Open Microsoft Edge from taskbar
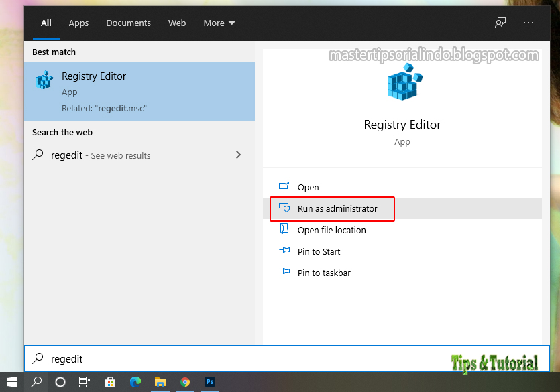Screen dimensions: 560x392 135,382
